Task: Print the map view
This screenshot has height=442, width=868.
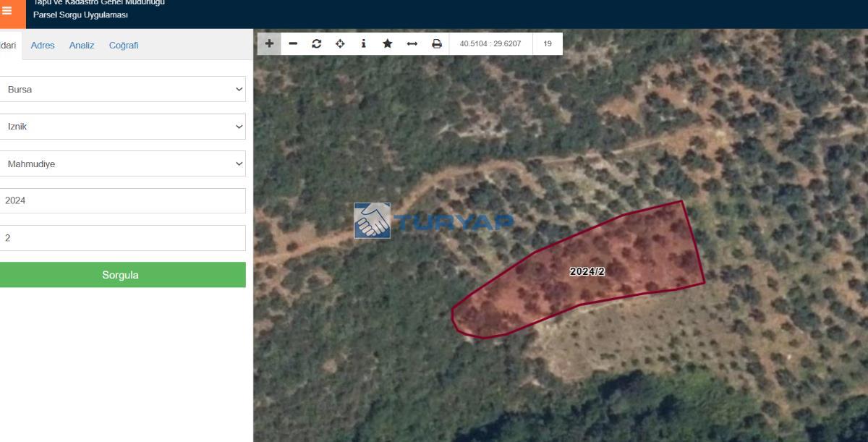Action: tap(437, 43)
